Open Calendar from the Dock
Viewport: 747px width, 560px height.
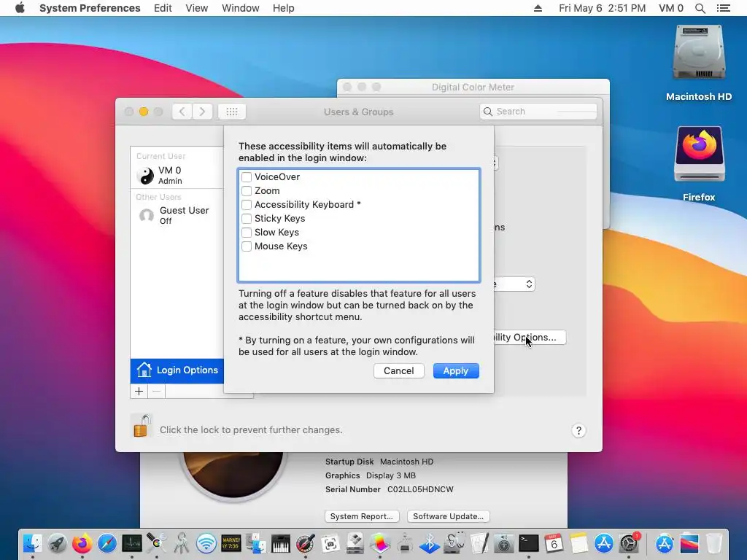(553, 543)
